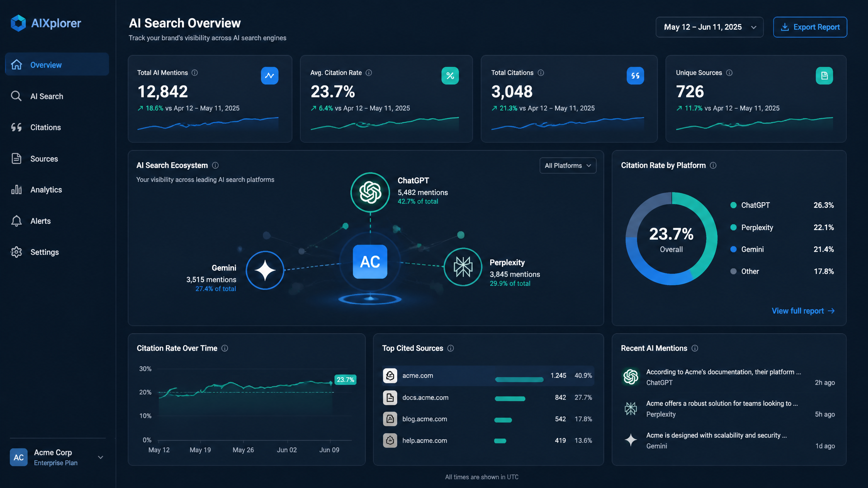Click the 726 unique sources value
868x488 pixels.
[x=690, y=91]
